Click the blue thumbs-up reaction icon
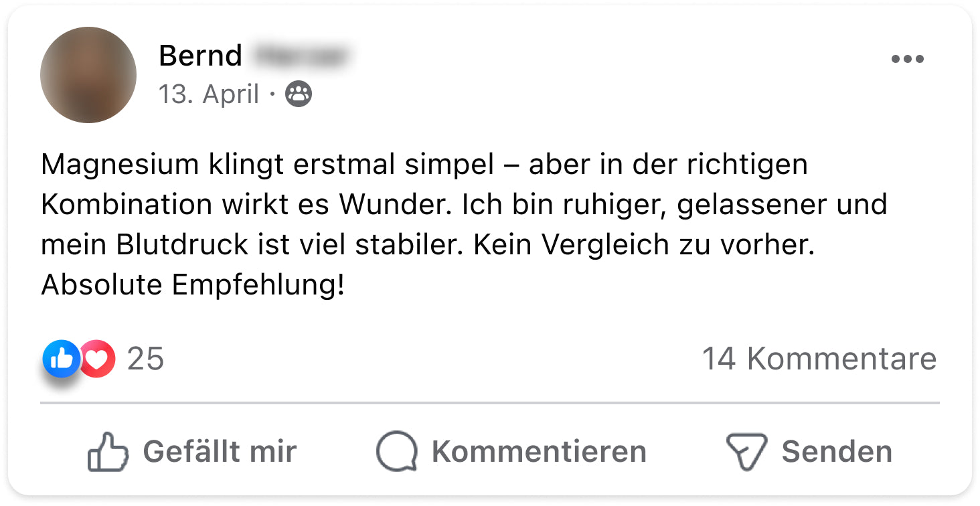The height and width of the screenshot is (506, 980). 62,359
